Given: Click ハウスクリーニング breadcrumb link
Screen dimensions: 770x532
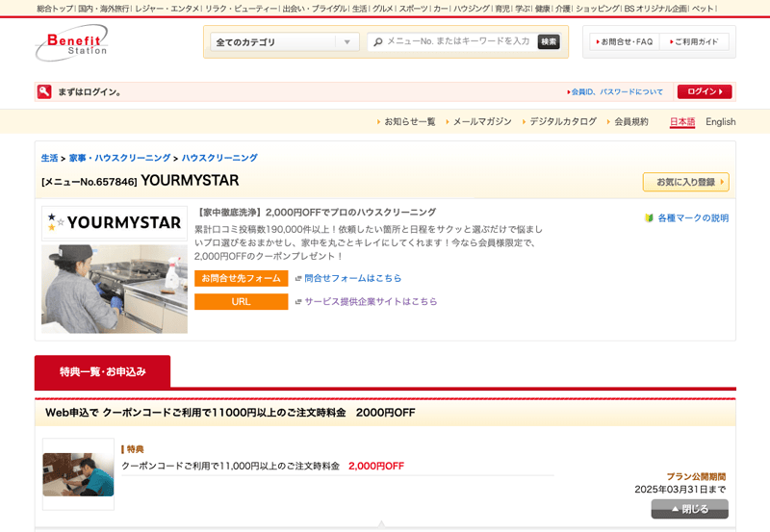Looking at the screenshot, I should [x=219, y=158].
